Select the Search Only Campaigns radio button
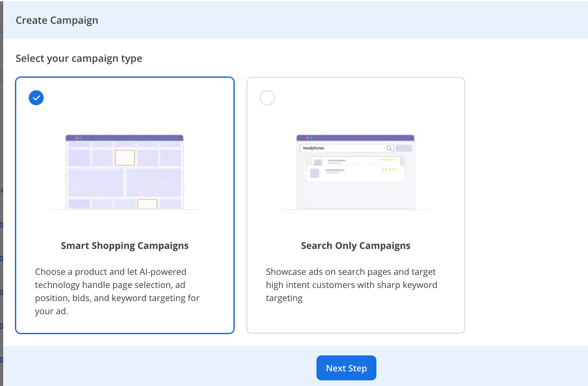The image size is (588, 386). (267, 98)
